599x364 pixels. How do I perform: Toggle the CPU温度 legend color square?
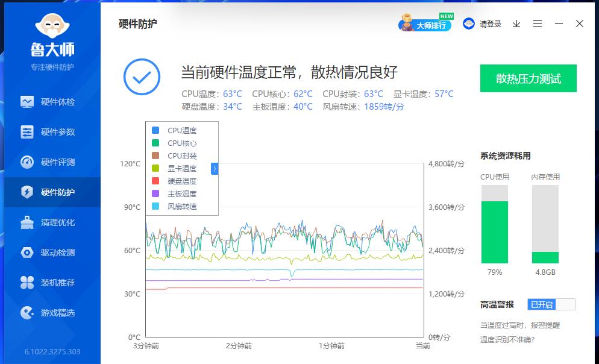(x=155, y=130)
